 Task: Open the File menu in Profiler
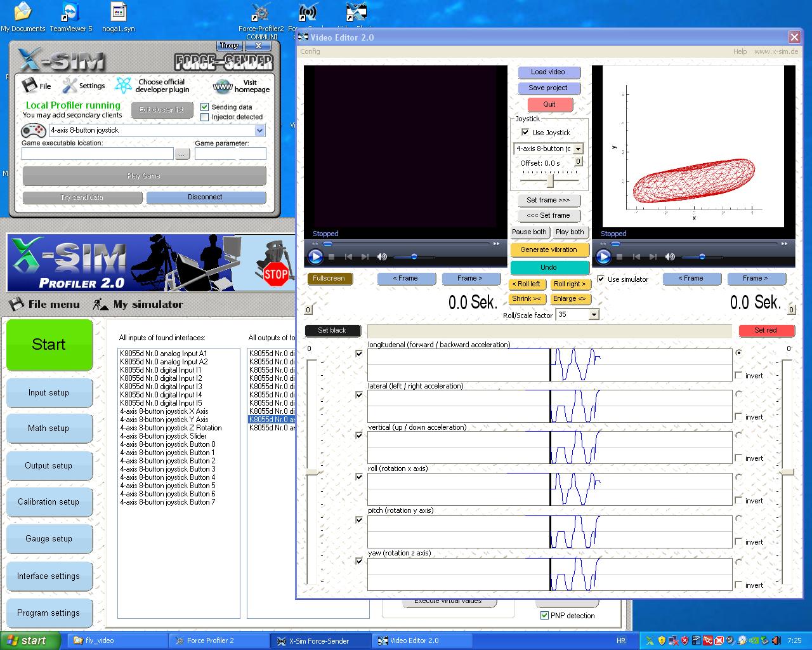tap(54, 304)
